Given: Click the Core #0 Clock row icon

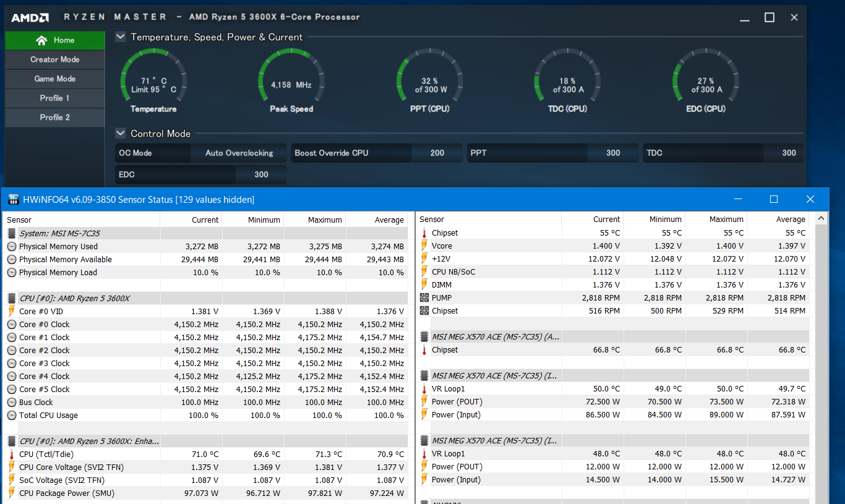Looking at the screenshot, I should coord(11,324).
